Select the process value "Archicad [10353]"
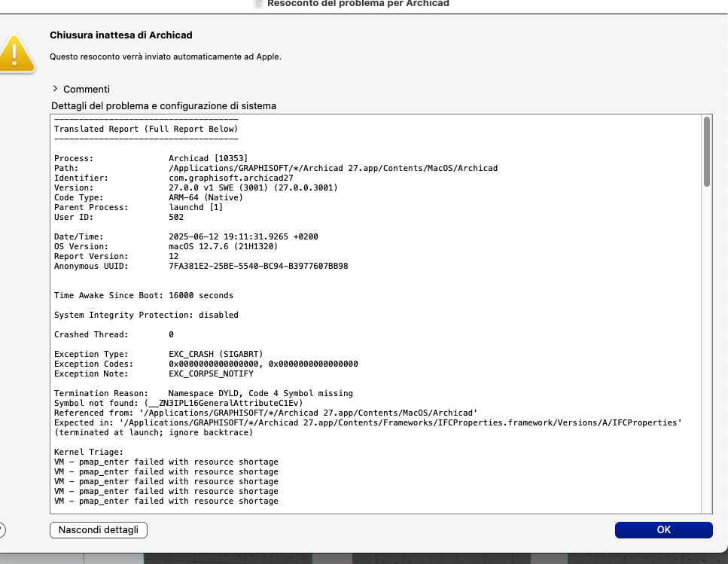This screenshot has height=564, width=728. click(x=208, y=158)
